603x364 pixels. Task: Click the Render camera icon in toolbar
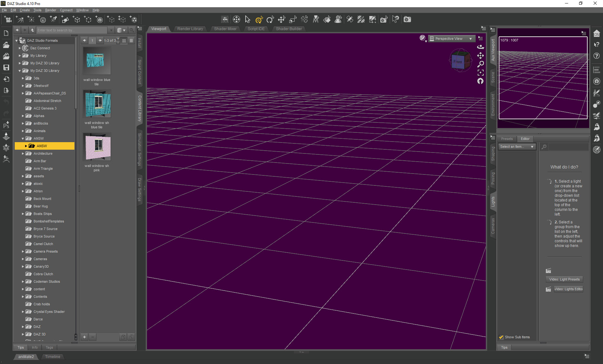407,20
